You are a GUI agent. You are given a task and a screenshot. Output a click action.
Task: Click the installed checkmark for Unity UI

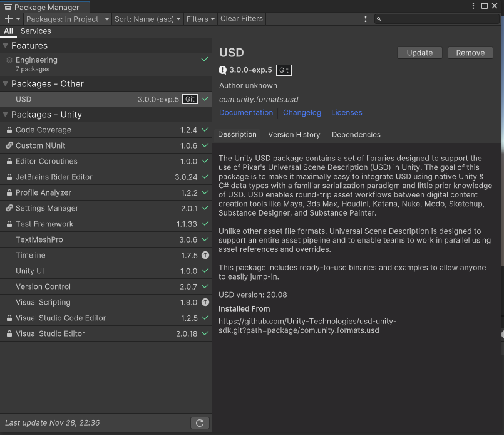(x=205, y=271)
